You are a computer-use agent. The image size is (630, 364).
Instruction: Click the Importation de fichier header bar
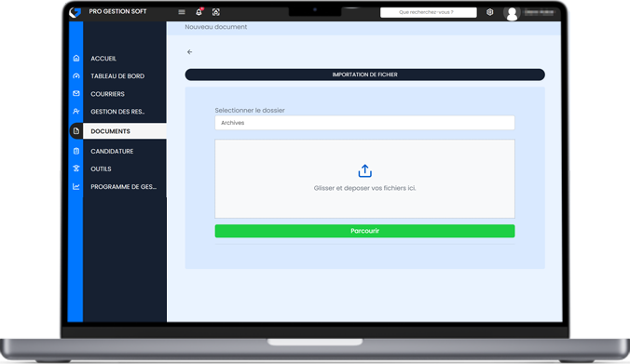364,74
